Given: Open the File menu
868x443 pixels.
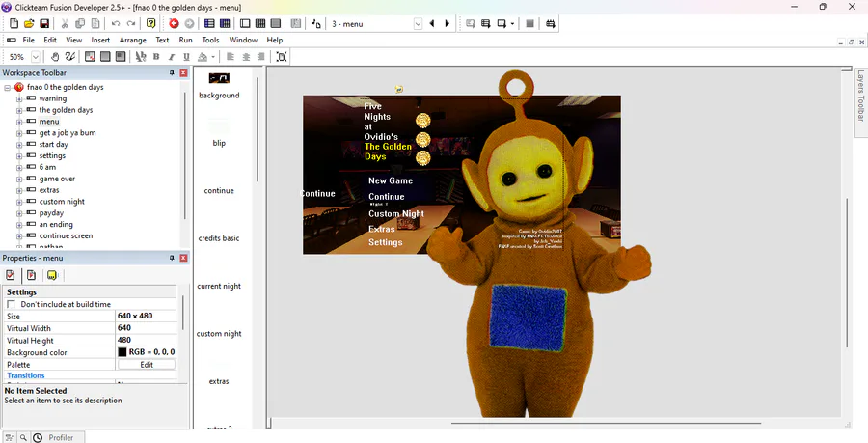Looking at the screenshot, I should tap(28, 40).
